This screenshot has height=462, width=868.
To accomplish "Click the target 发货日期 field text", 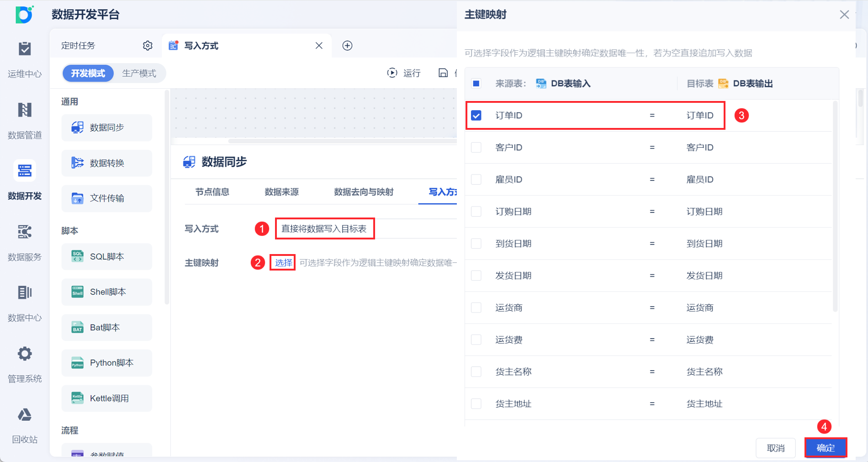I will point(704,275).
